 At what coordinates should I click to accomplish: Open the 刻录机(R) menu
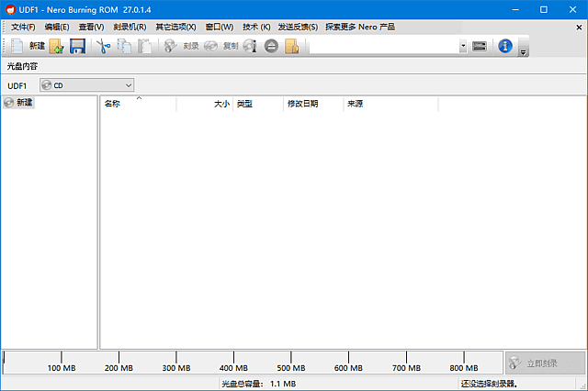[130, 27]
